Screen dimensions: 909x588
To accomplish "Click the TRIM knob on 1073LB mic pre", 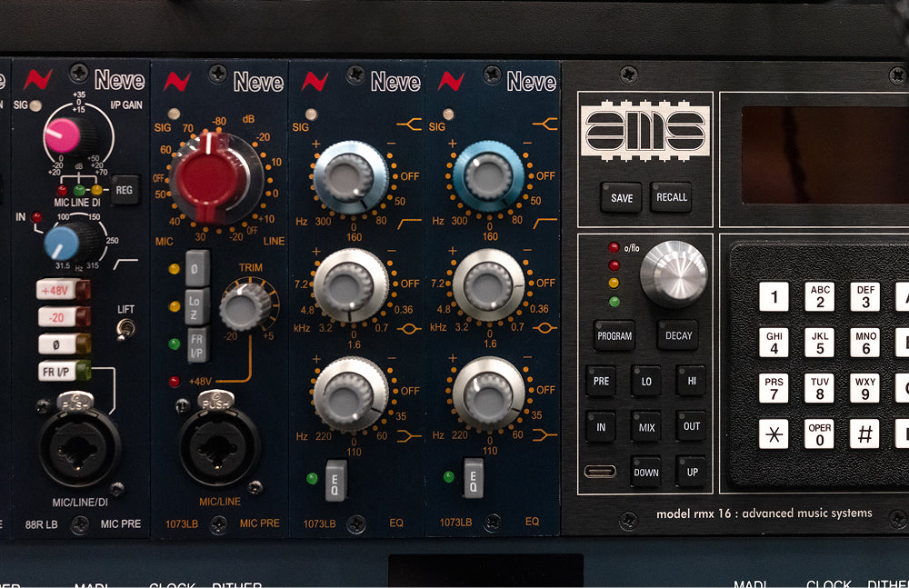I will pyautogui.click(x=245, y=307).
